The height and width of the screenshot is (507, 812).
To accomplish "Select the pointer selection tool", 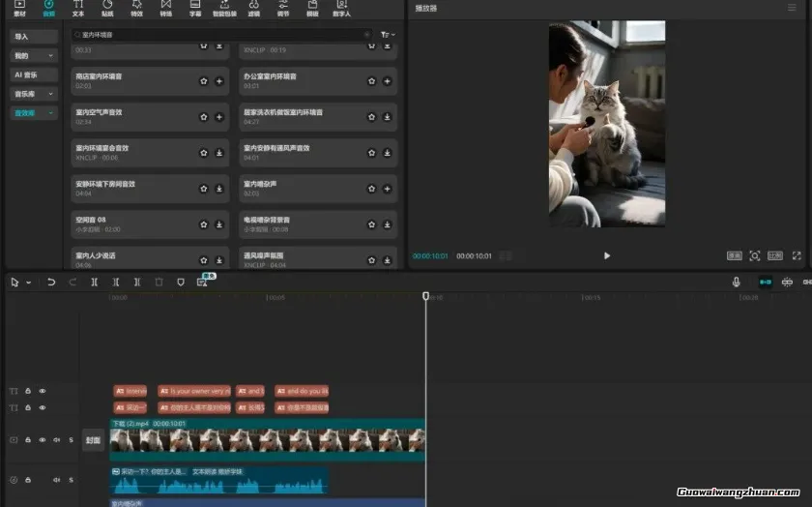I will coord(14,283).
